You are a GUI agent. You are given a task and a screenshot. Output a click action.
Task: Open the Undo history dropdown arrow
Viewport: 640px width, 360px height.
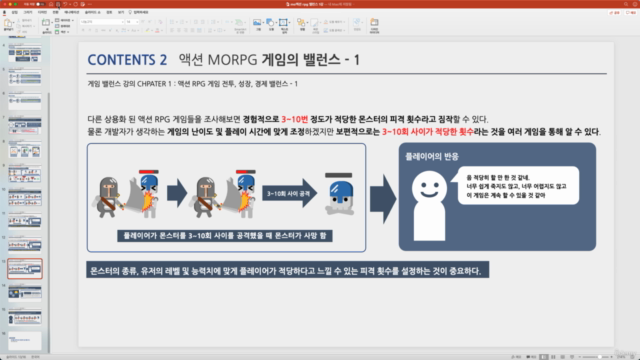coord(69,4)
